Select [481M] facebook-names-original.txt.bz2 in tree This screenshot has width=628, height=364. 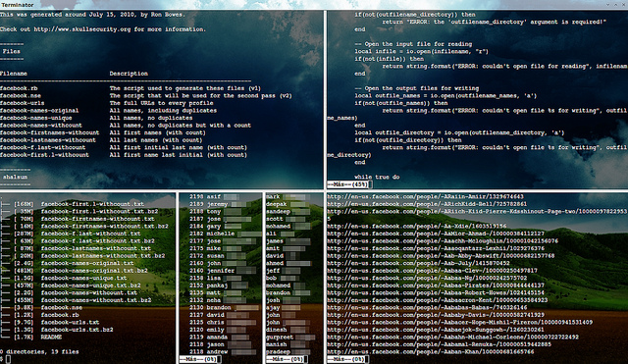[80, 271]
